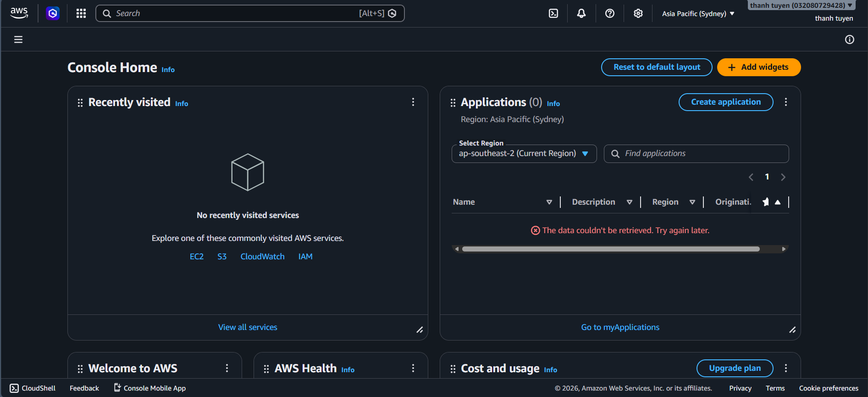The image size is (868, 397).
Task: Click scrollbar left arrow in Applications
Action: (457, 249)
